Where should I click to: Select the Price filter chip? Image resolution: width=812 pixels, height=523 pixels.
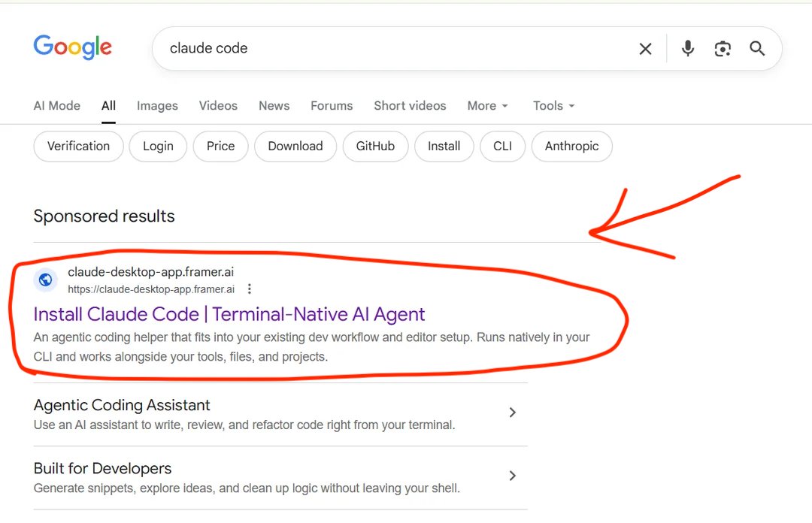coord(220,146)
